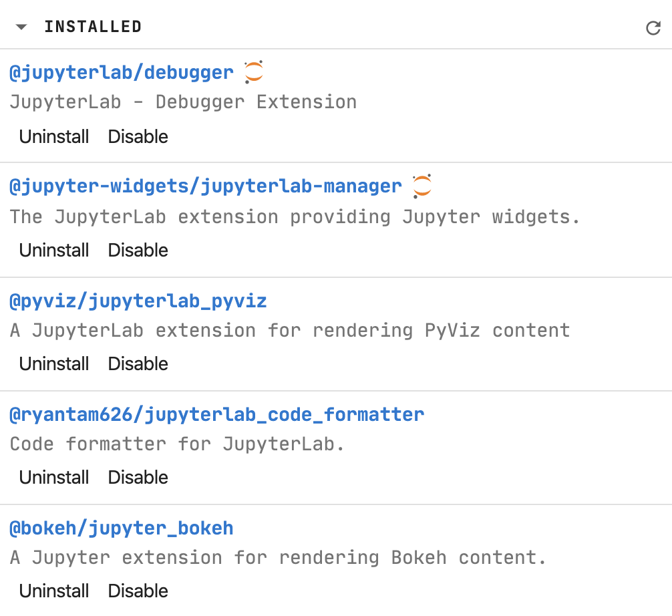Click the INSTALLED section header

click(93, 27)
